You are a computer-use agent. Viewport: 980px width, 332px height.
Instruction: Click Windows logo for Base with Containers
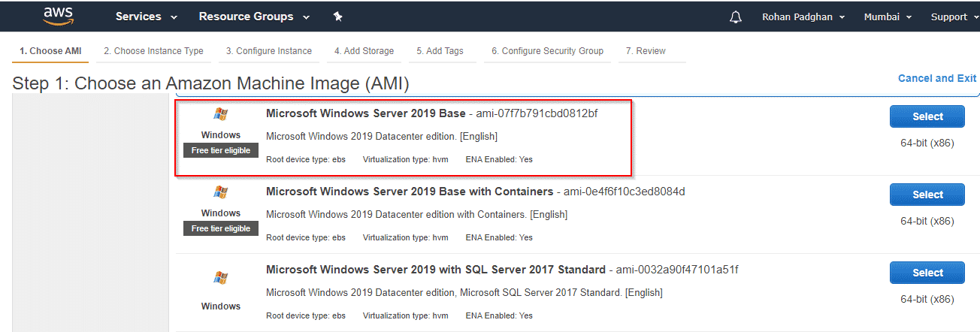(x=220, y=192)
